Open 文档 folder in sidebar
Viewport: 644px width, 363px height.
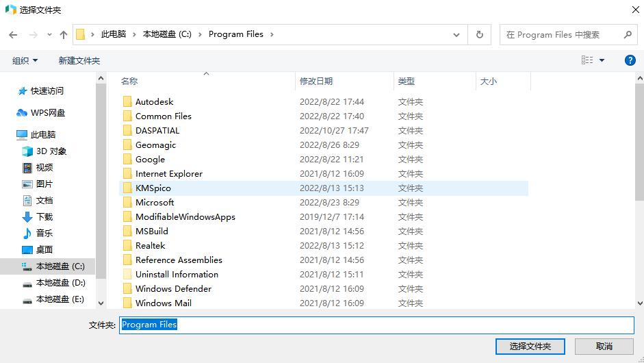tap(38, 200)
